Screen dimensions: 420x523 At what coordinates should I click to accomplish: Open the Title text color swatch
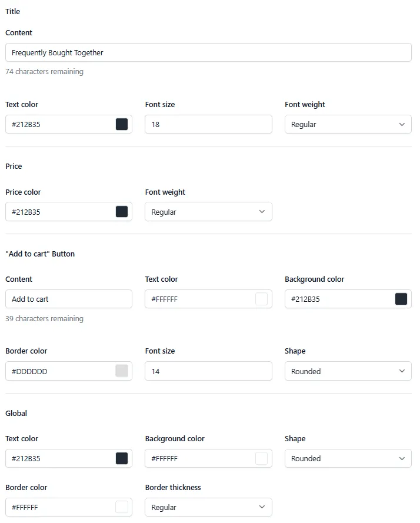click(x=121, y=124)
